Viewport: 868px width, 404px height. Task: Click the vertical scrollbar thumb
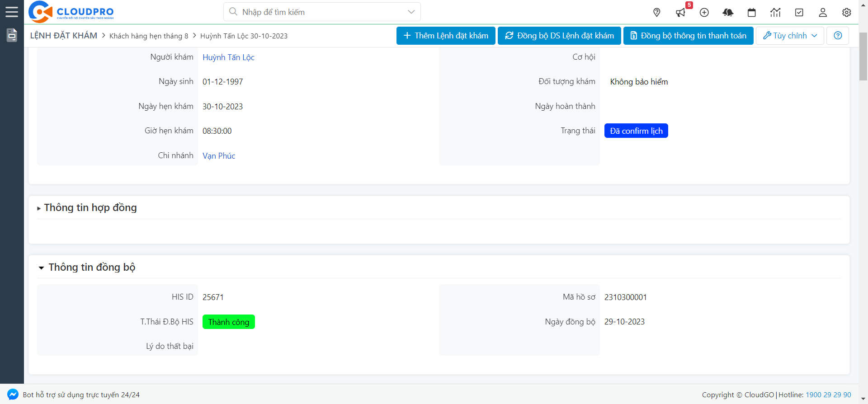(x=863, y=56)
